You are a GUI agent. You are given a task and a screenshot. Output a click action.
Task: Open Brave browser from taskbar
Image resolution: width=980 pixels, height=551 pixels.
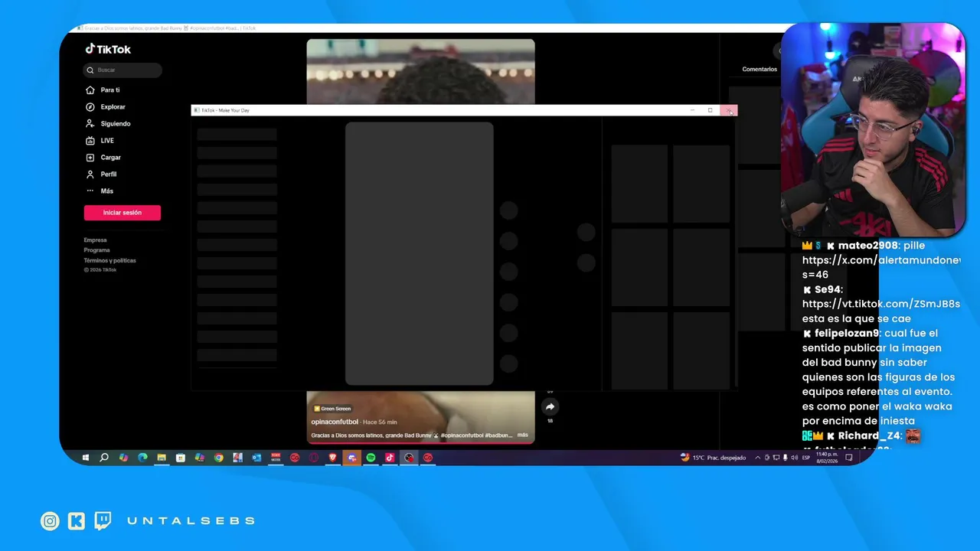333,458
